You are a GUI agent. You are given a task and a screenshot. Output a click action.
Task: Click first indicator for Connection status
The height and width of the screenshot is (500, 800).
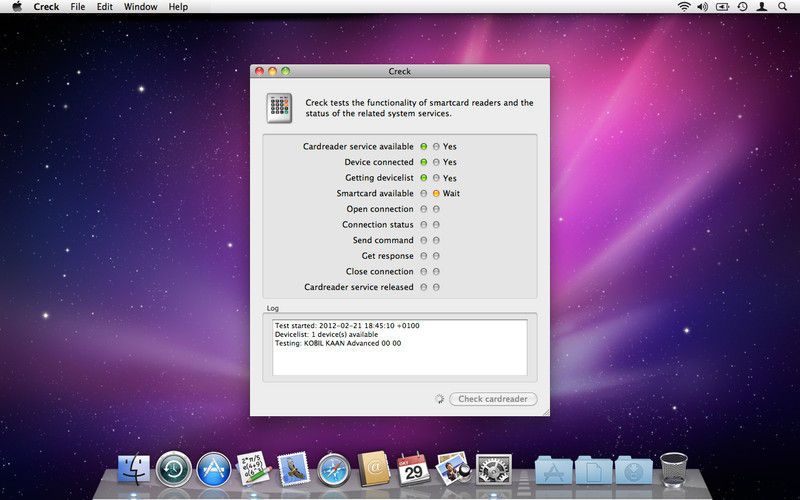click(423, 225)
